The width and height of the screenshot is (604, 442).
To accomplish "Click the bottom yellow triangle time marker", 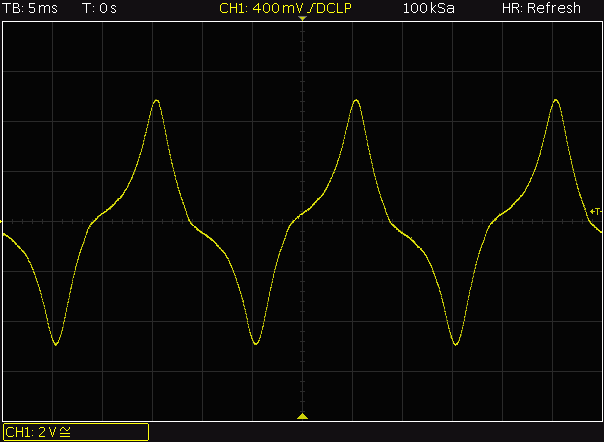I will pos(302,416).
